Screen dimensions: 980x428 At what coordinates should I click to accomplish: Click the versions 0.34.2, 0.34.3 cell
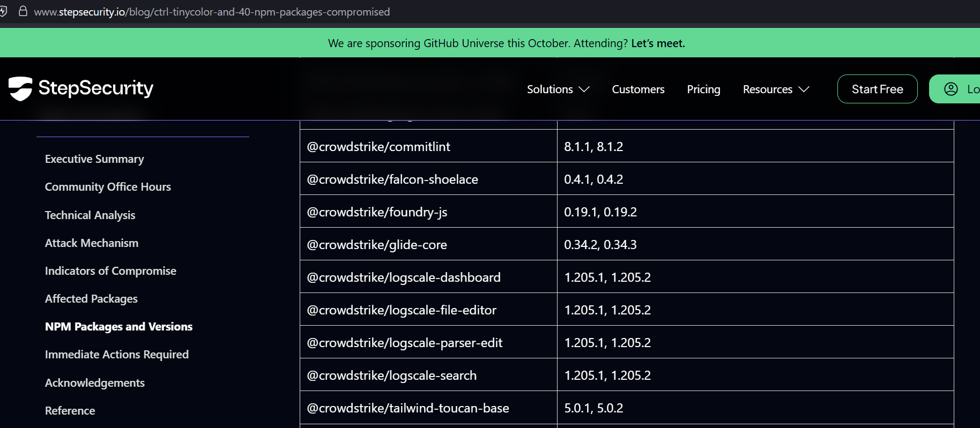pos(755,244)
